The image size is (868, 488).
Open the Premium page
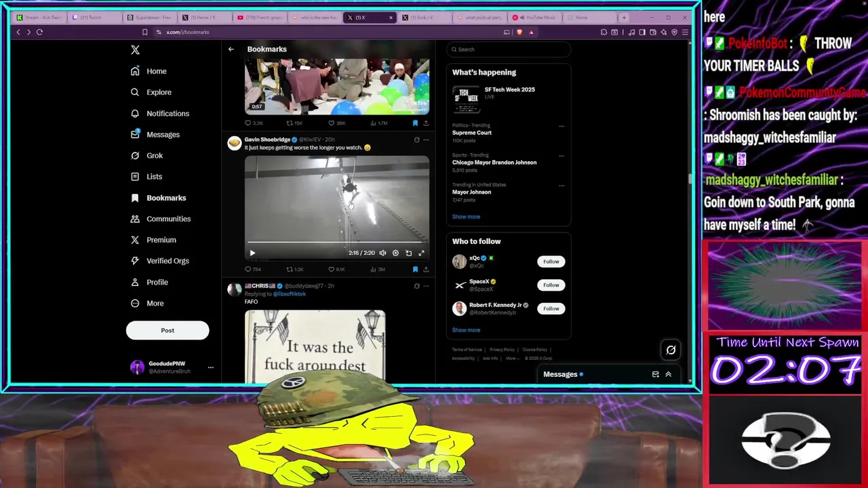click(x=153, y=240)
